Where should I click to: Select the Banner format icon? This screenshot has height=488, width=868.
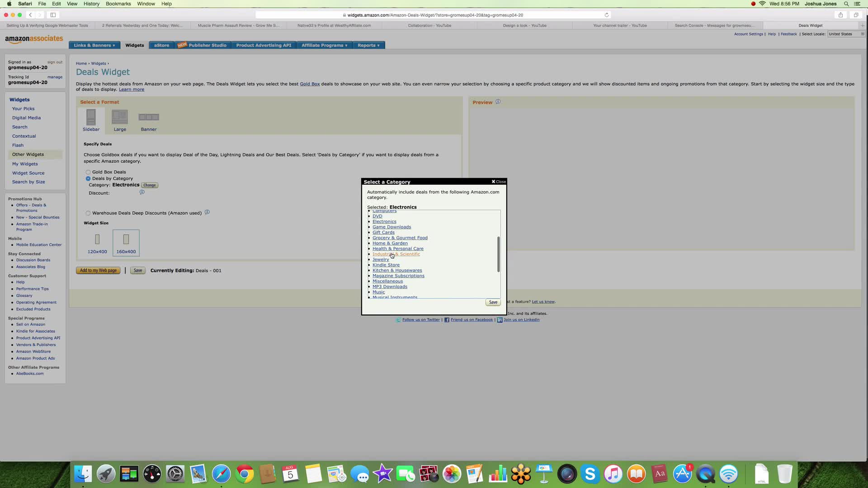149,117
